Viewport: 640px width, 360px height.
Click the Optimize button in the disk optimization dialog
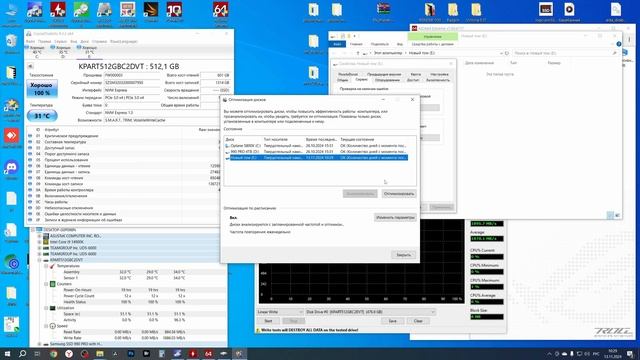click(x=399, y=193)
